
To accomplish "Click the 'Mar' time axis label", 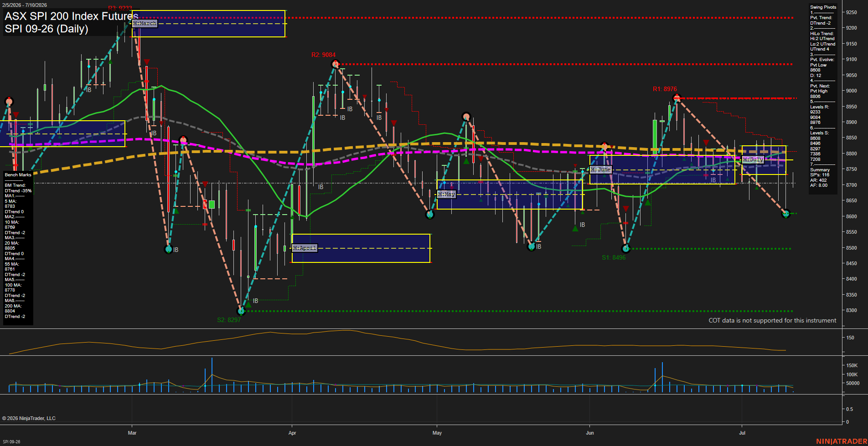I will click(x=132, y=433).
